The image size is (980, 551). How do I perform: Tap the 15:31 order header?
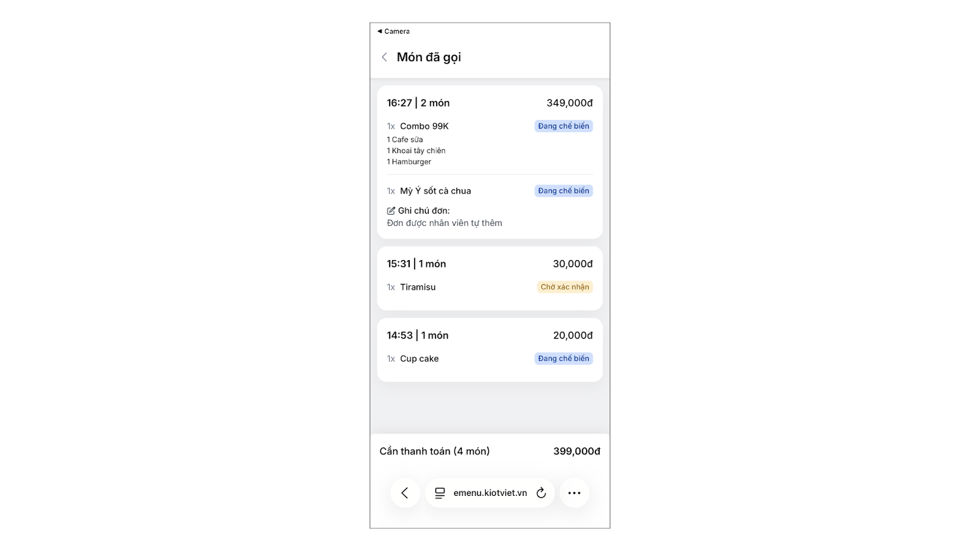(x=417, y=264)
